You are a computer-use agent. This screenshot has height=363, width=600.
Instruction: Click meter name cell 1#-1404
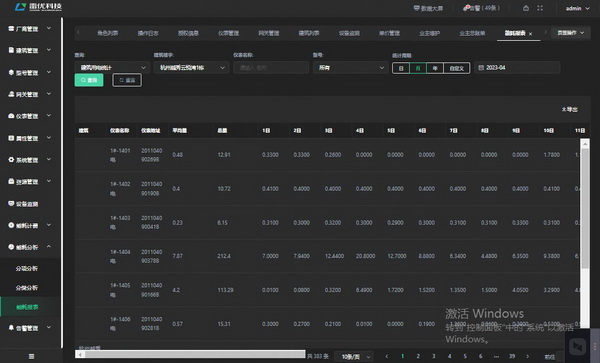[120, 256]
